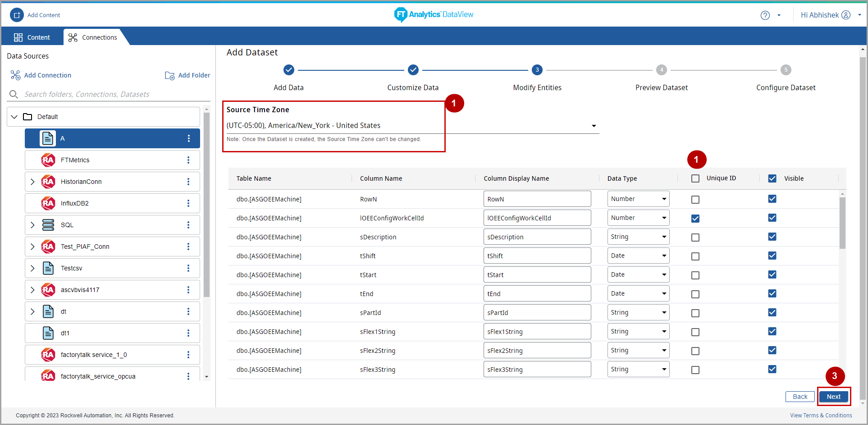Uncheck Visible for the sDescription row

coord(772,237)
